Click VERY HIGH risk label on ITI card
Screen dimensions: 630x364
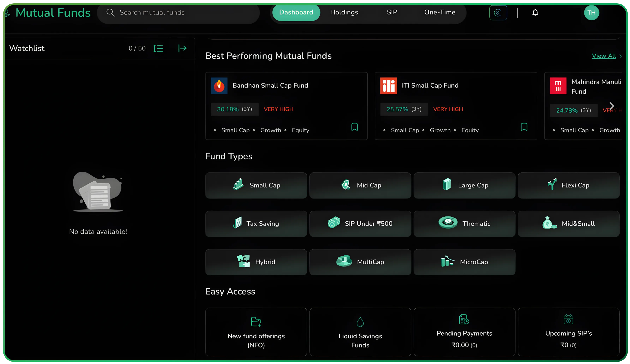coord(448,109)
